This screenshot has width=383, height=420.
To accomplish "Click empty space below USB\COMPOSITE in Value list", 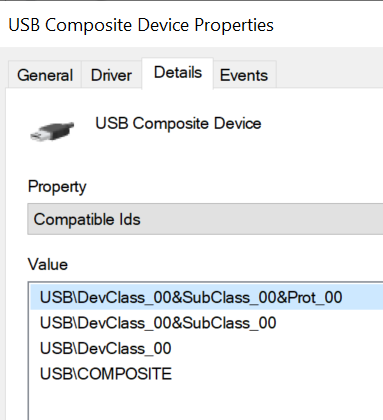I will (207, 402).
